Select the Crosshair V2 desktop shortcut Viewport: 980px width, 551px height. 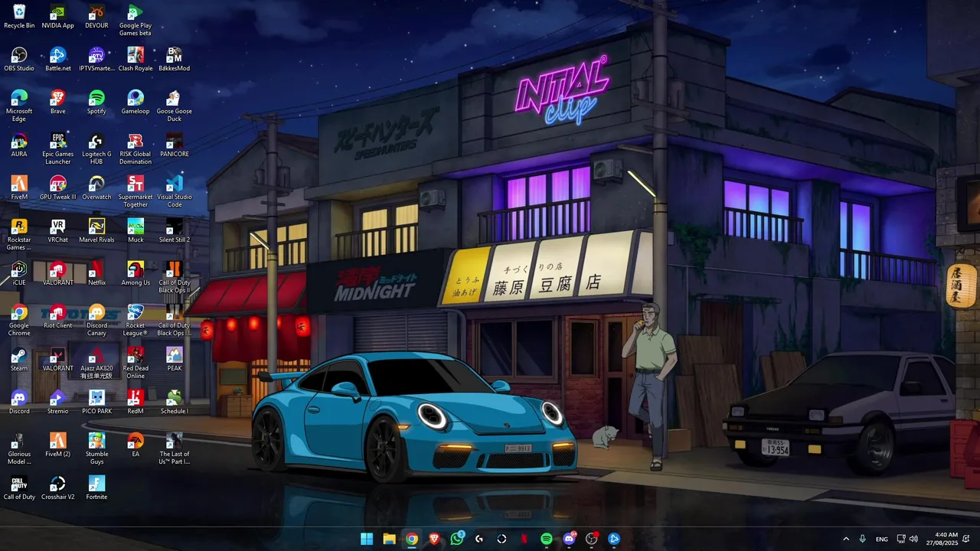[x=57, y=487]
